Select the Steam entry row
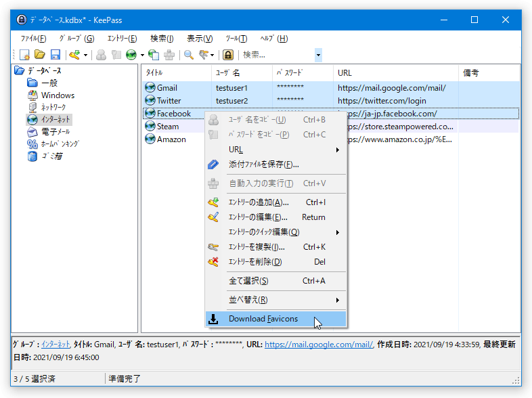Viewport: 532px width, 398px height. click(331, 126)
